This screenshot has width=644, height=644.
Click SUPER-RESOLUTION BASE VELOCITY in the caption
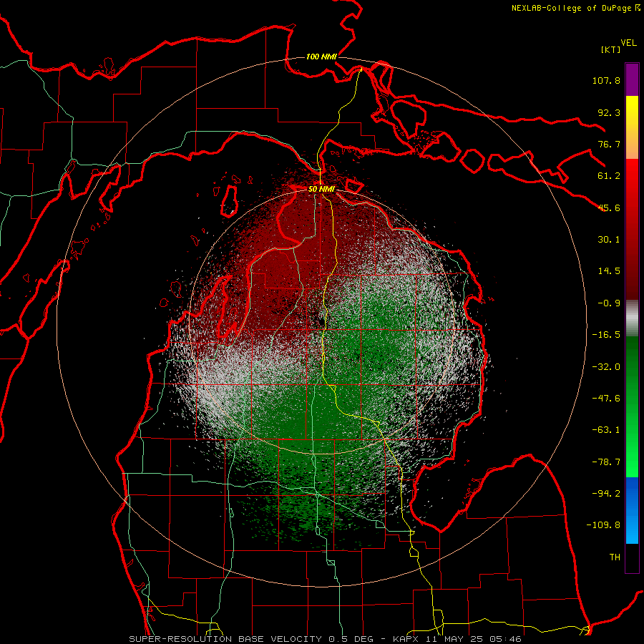[x=225, y=639]
